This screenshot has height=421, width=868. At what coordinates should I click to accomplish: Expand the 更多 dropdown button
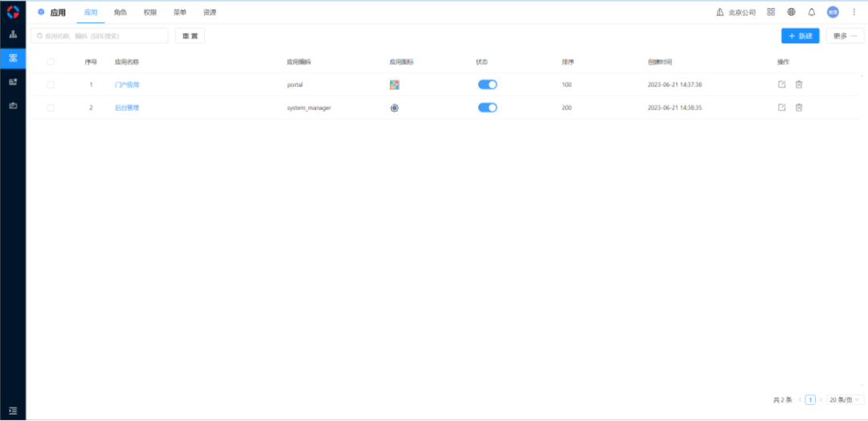click(x=845, y=36)
